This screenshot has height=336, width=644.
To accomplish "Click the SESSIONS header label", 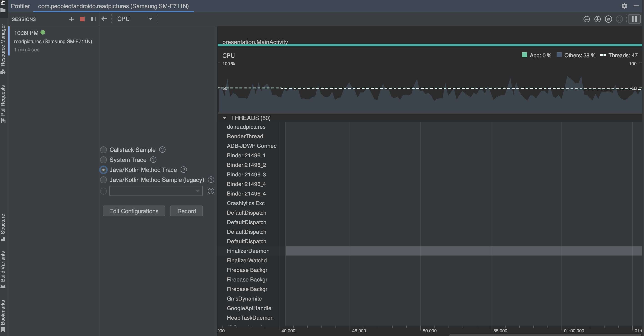I will 24,19.
